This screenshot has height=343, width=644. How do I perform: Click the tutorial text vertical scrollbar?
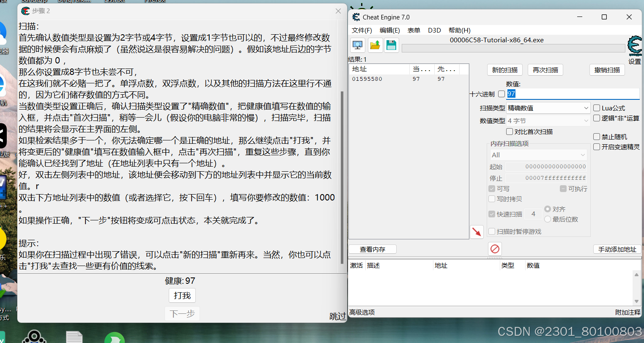click(x=342, y=178)
